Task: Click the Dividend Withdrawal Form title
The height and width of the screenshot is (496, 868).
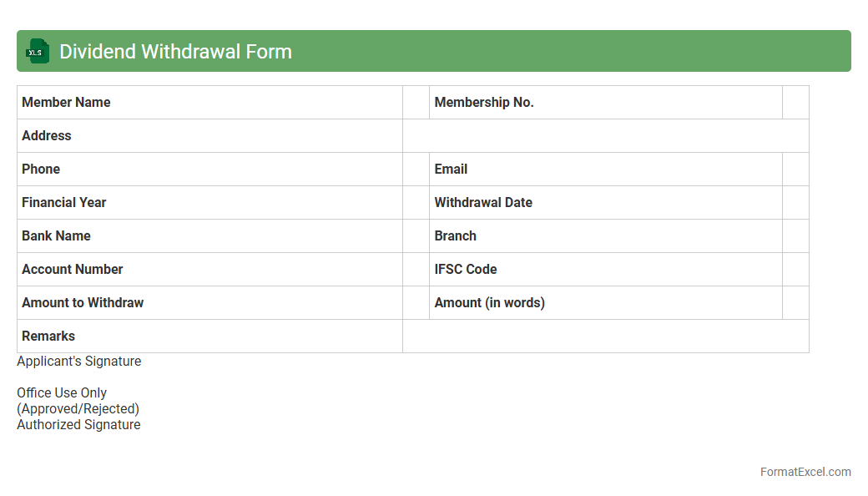Action: click(x=175, y=52)
